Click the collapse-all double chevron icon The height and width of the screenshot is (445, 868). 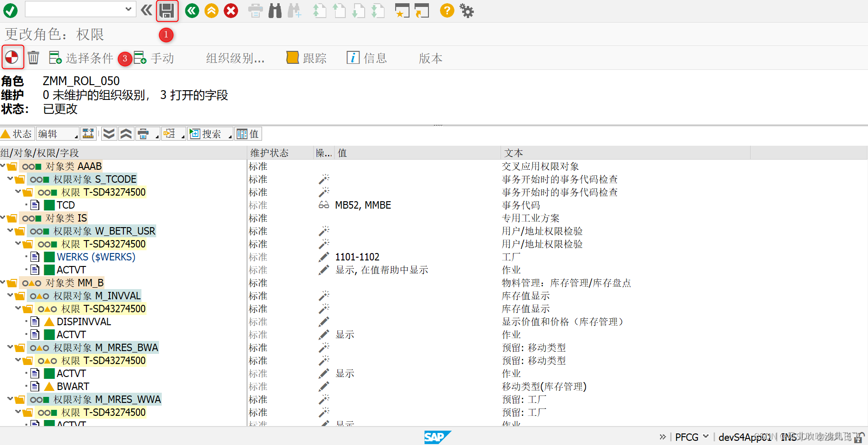[x=126, y=134]
